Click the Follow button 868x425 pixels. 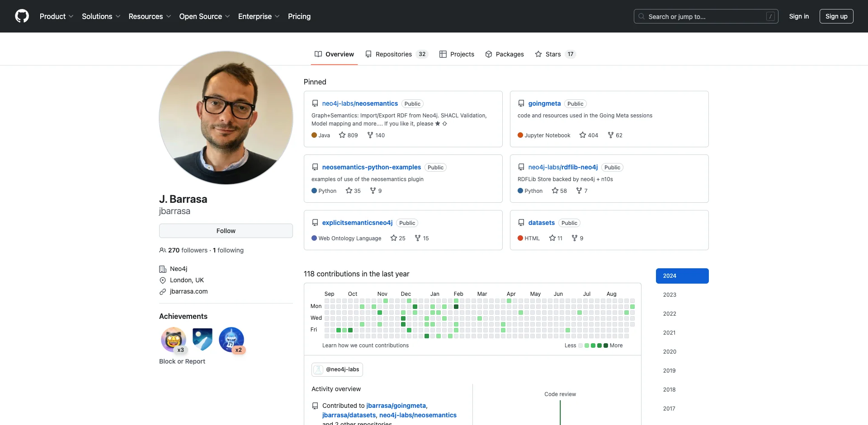click(x=226, y=231)
